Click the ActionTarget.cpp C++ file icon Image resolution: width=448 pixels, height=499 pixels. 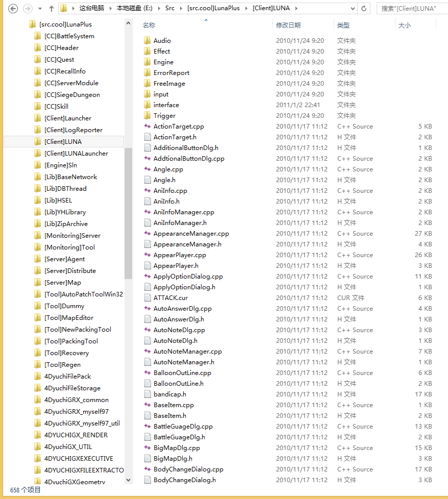(x=147, y=127)
